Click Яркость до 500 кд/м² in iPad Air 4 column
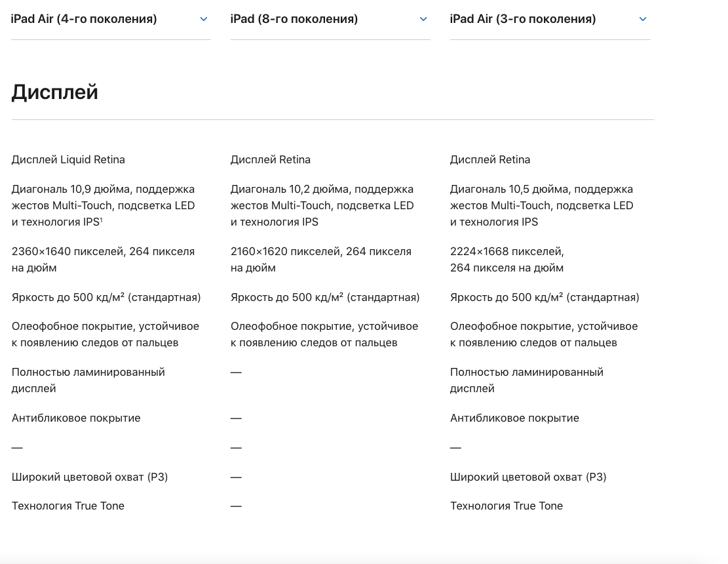This screenshot has height=564, width=728. (106, 297)
